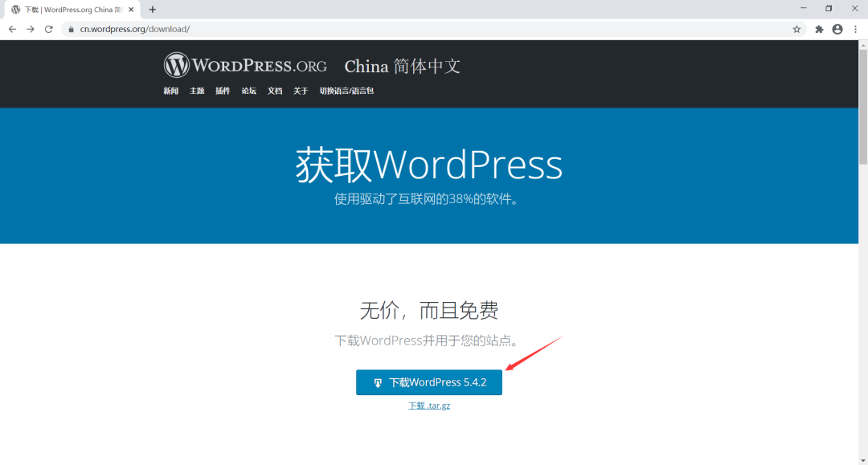Open the extensions puzzle icon
This screenshot has width=868, height=465.
click(819, 29)
